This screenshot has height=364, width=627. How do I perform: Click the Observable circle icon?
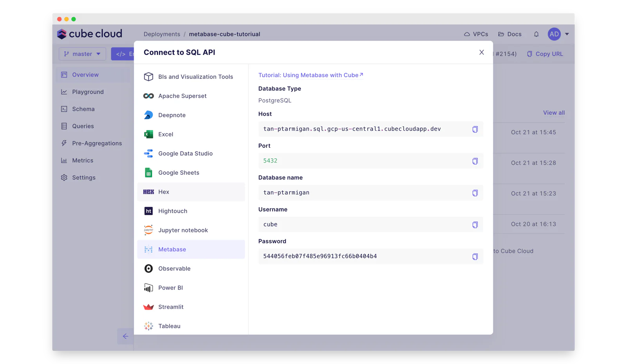(x=149, y=268)
